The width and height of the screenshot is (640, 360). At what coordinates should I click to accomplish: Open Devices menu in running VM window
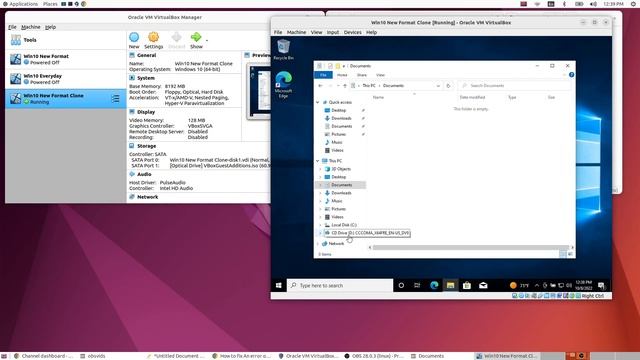352,32
